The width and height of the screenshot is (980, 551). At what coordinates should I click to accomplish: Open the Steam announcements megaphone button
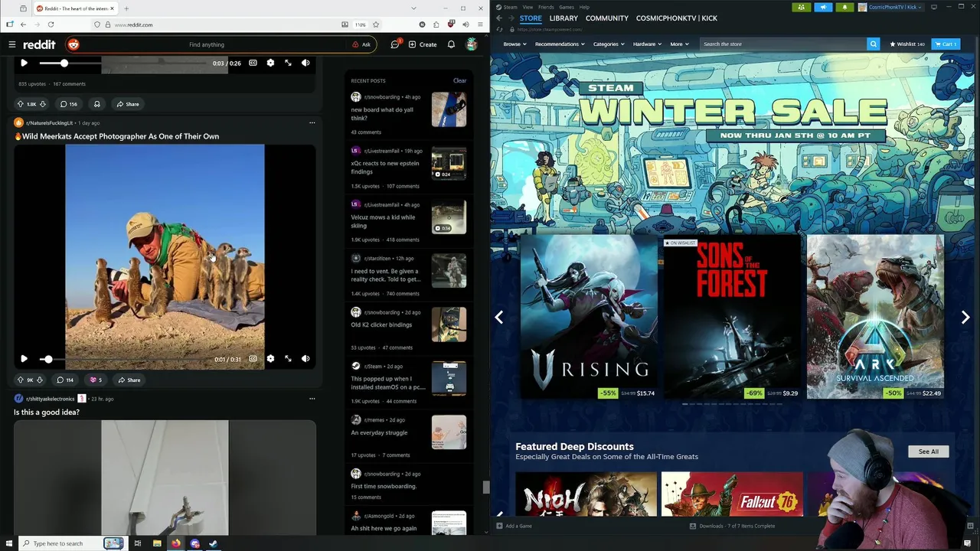click(x=823, y=7)
